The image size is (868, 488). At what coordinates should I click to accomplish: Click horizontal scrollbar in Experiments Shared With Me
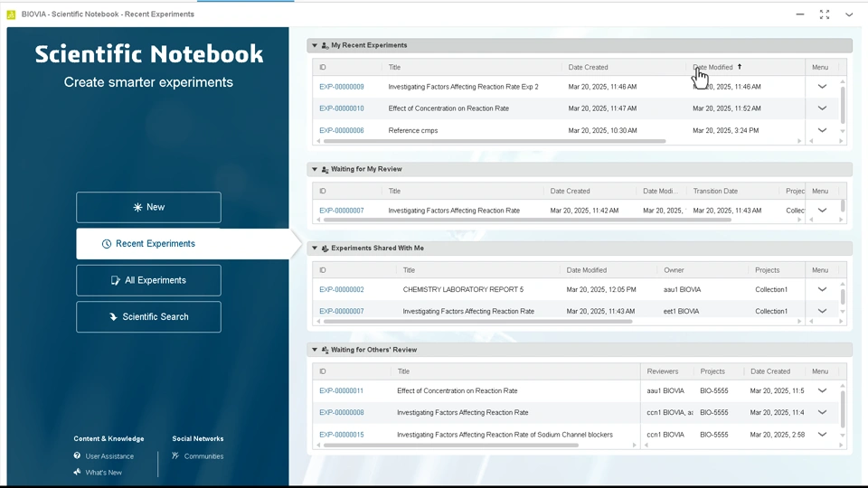[x=477, y=321]
